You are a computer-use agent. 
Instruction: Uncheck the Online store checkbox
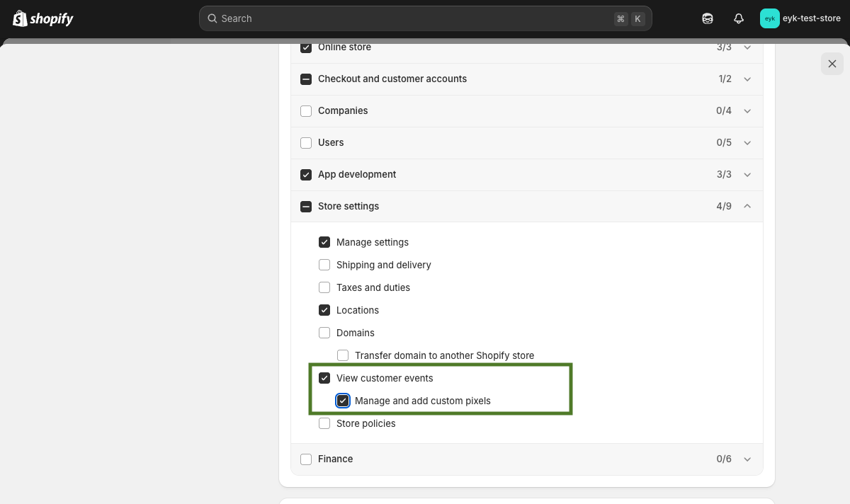[306, 47]
